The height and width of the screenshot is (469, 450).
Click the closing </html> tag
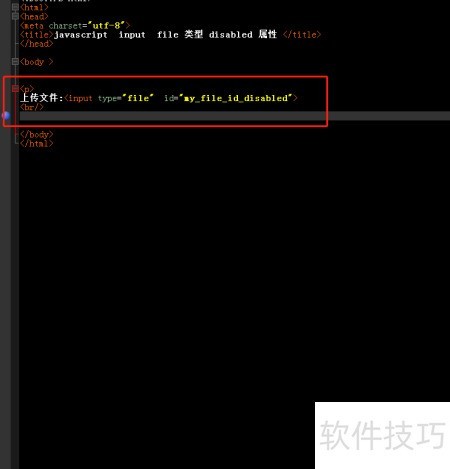pyautogui.click(x=37, y=144)
